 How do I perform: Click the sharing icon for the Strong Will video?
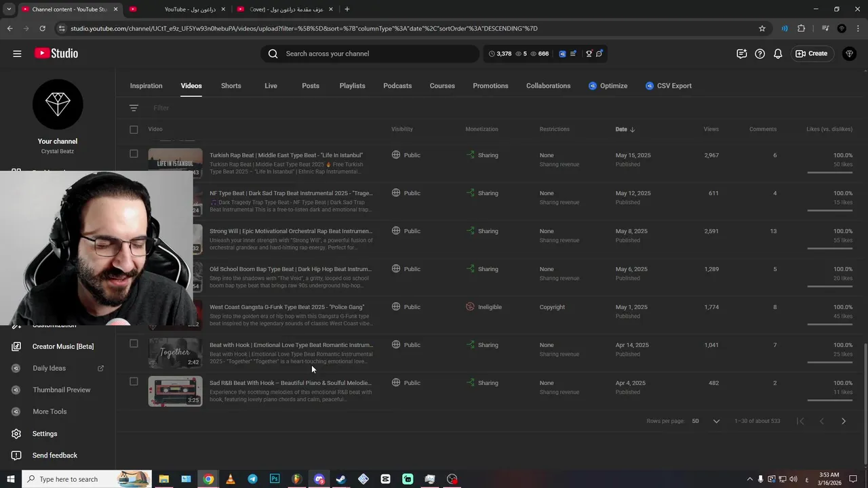(x=470, y=231)
